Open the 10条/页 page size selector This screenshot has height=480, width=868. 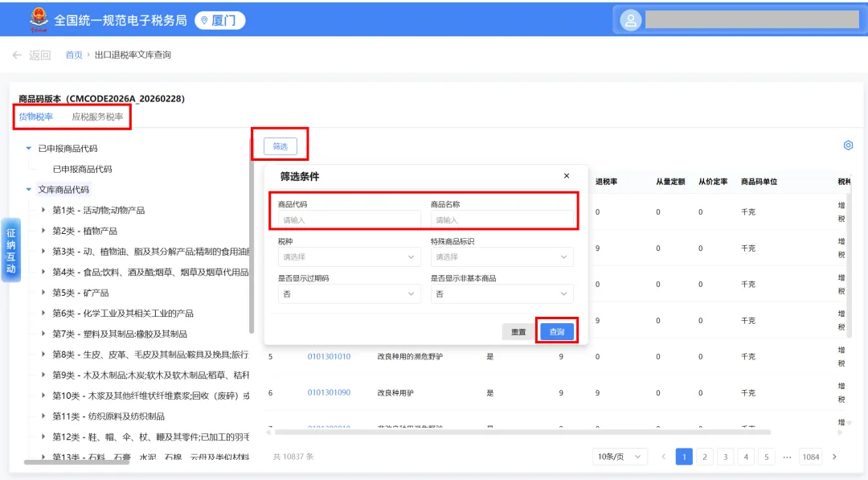tap(620, 456)
